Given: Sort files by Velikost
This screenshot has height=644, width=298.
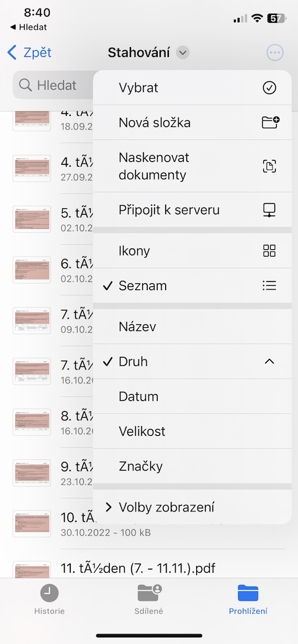Looking at the screenshot, I should [192, 431].
